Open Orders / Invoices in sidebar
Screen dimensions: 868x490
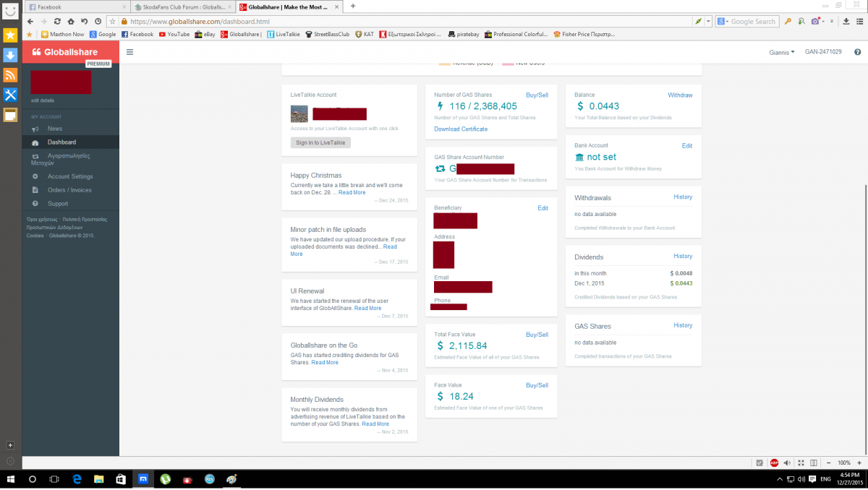pos(69,190)
